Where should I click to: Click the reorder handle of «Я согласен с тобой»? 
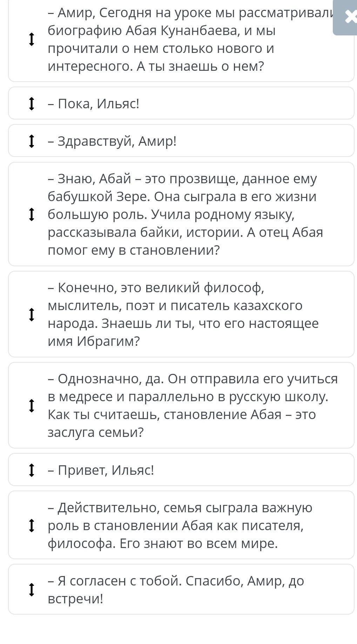pos(32,590)
